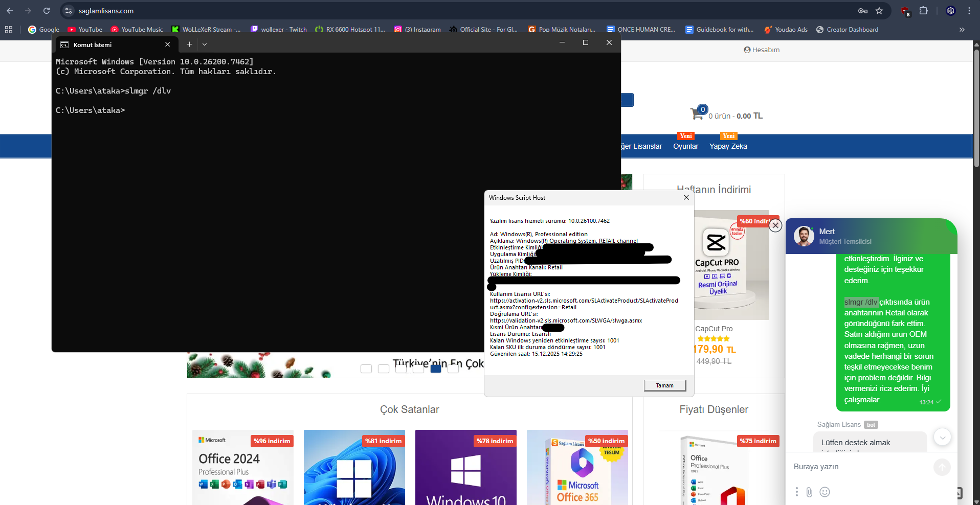Image resolution: width=980 pixels, height=505 pixels.
Task: Show more bookmarks with the double chevron
Action: (x=962, y=30)
